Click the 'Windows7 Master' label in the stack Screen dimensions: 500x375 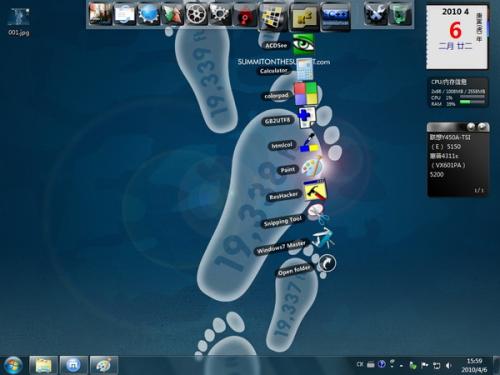coord(281,247)
